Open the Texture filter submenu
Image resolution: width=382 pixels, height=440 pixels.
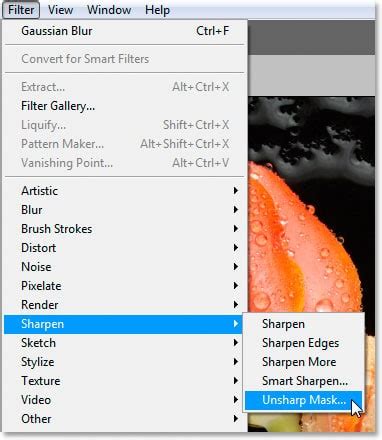125,381
